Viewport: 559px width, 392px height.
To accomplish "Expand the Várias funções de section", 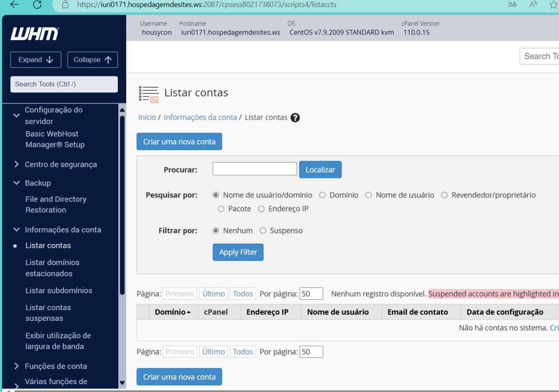I will tap(17, 386).
